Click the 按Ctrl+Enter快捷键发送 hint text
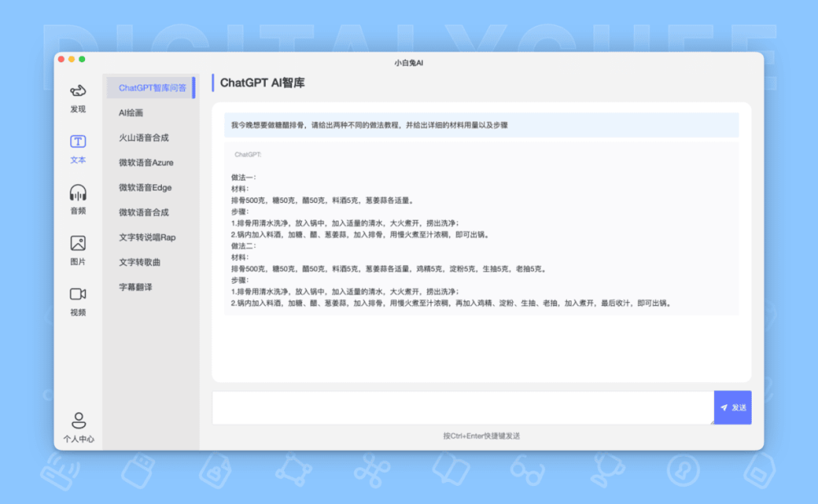The image size is (818, 504). click(x=482, y=435)
